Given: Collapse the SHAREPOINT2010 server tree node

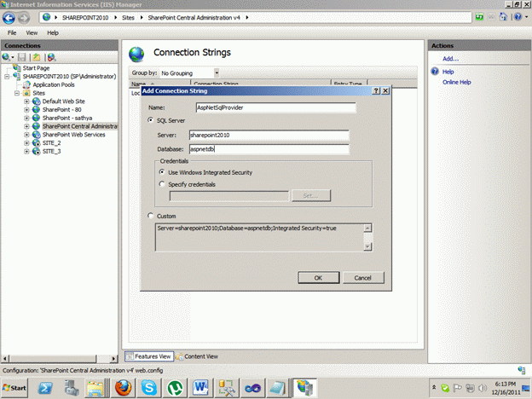Looking at the screenshot, I should pos(7,77).
